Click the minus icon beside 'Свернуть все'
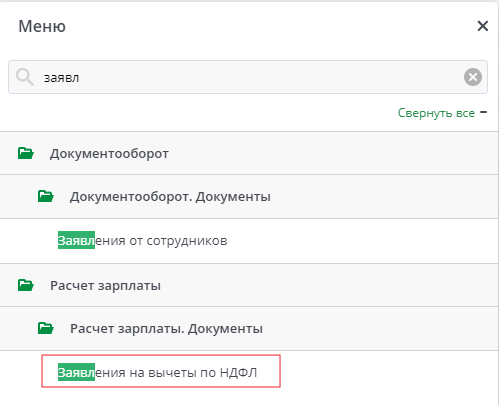 (x=483, y=112)
